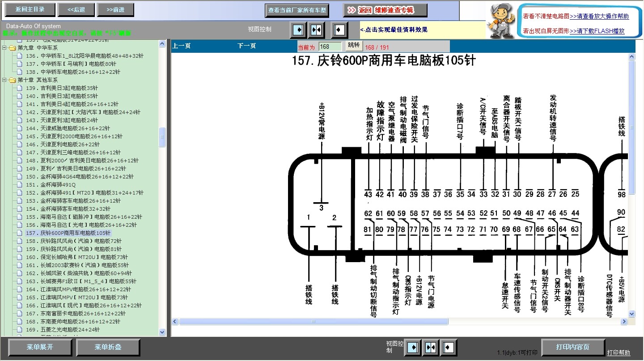Go to next page via 下一页
The height and width of the screenshot is (361, 644).
click(x=246, y=46)
